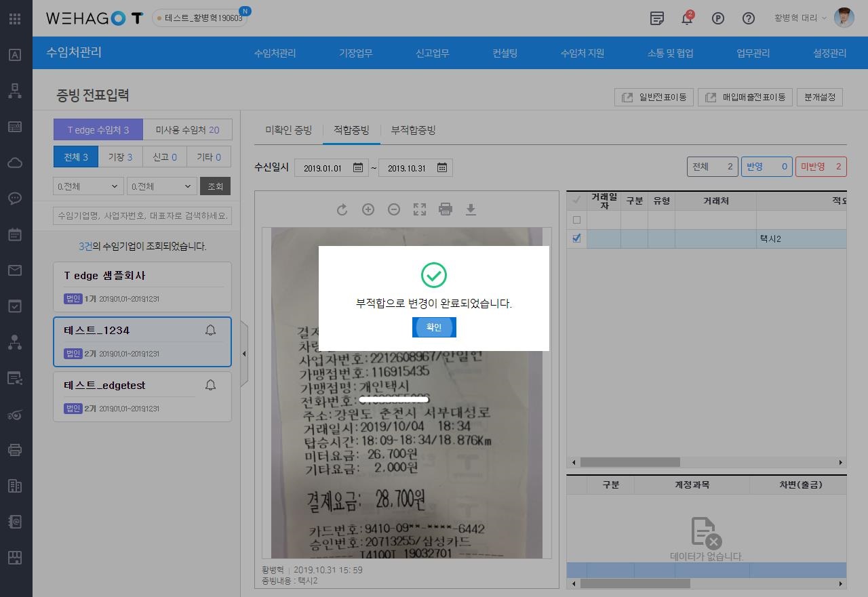868x597 pixels.
Task: Uncheck the 택시2 row checkbox
Action: coord(577,239)
